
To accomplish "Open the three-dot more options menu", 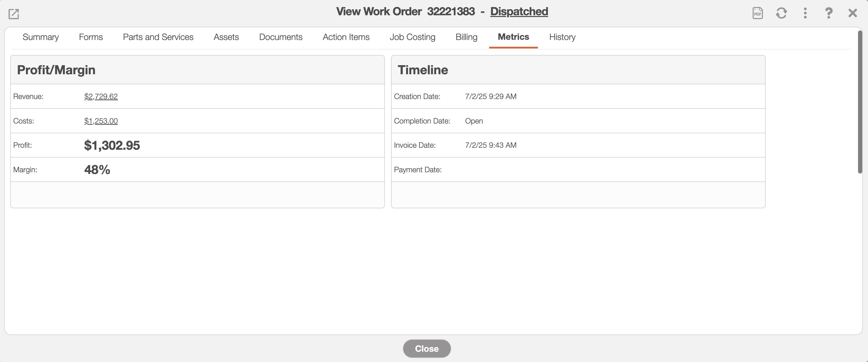I will point(805,13).
